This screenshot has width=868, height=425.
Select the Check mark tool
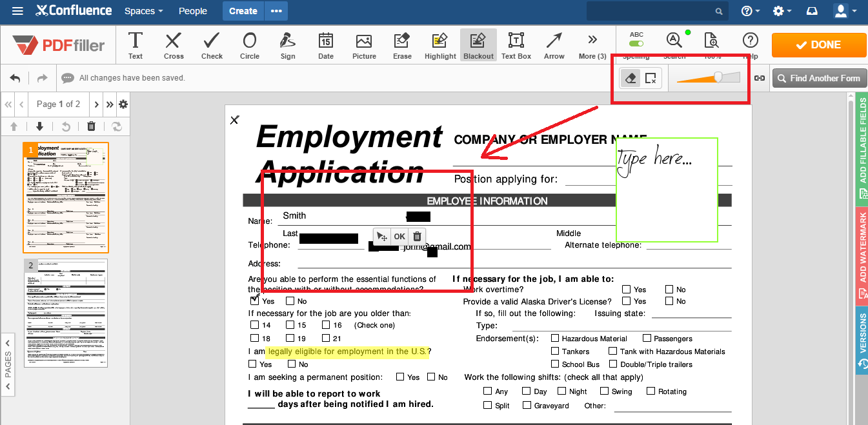(x=212, y=45)
